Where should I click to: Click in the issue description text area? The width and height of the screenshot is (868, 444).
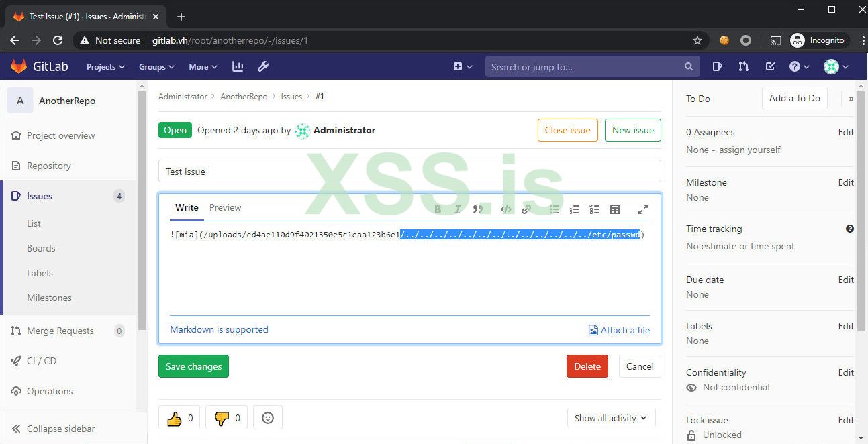click(409, 268)
